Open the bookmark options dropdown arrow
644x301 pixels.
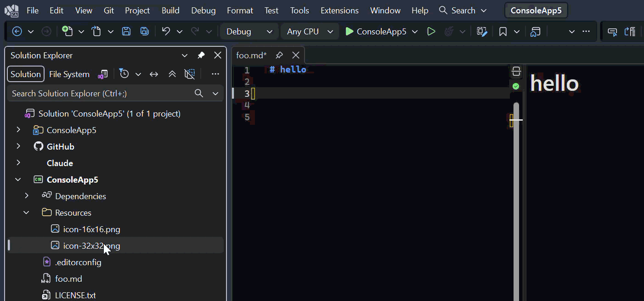[x=517, y=31]
